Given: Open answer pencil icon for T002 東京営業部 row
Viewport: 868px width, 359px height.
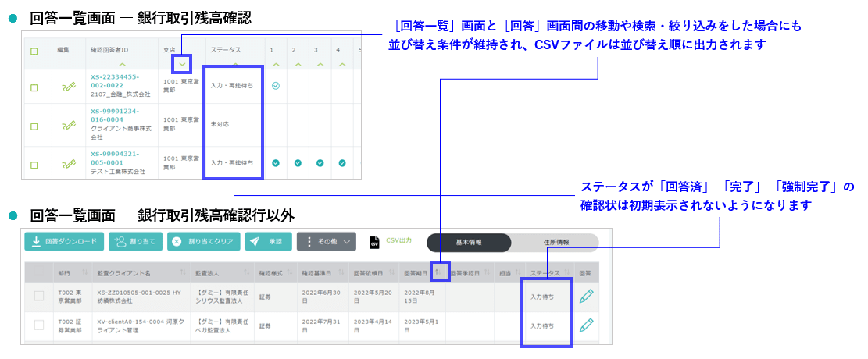Looking at the screenshot, I should click(587, 296).
